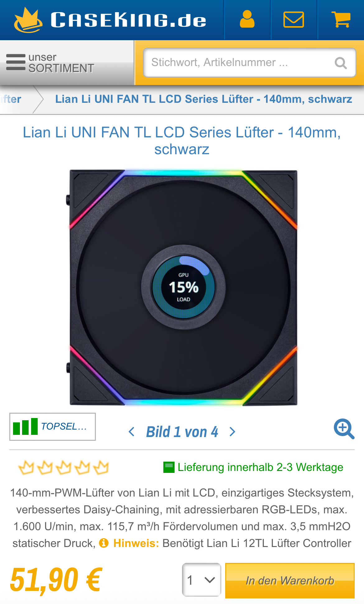Image resolution: width=364 pixels, height=604 pixels.
Task: Open the user account icon
Action: (x=247, y=20)
